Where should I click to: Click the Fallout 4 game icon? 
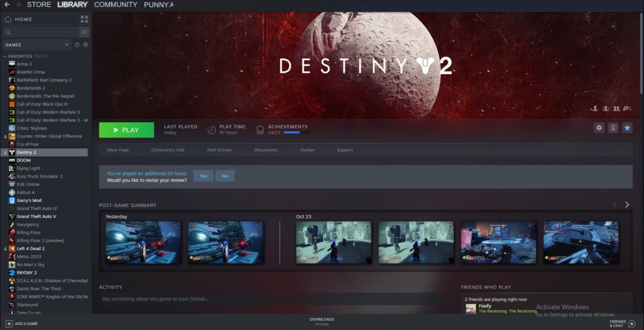12,192
